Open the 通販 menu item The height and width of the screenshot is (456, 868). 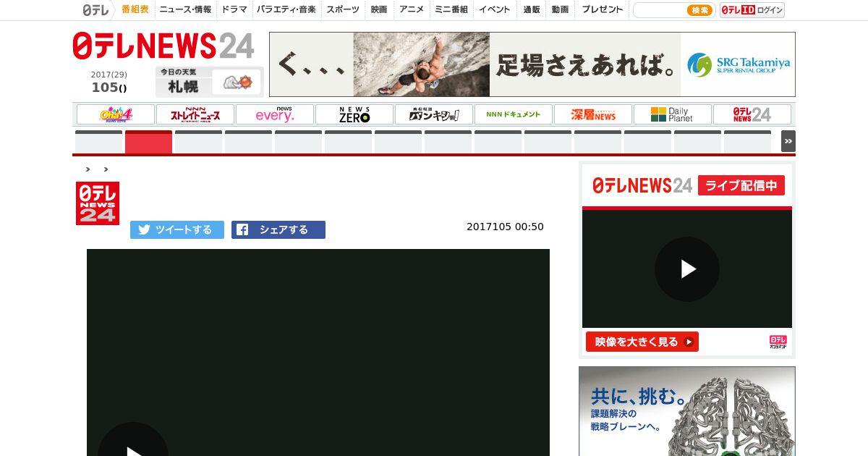(532, 9)
